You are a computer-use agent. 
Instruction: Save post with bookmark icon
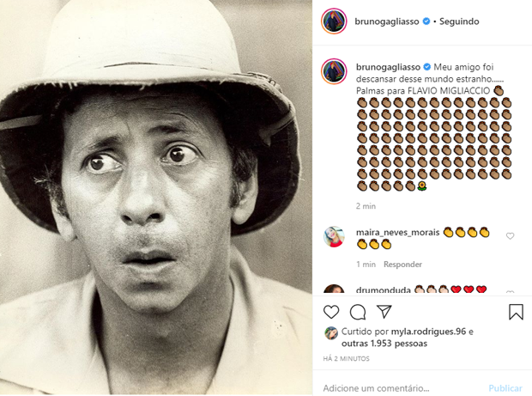516,312
